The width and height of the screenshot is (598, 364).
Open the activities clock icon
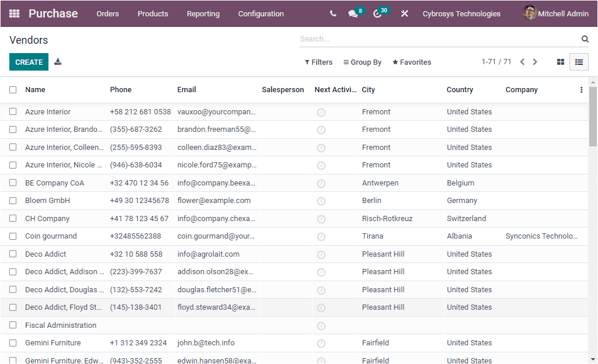point(378,13)
